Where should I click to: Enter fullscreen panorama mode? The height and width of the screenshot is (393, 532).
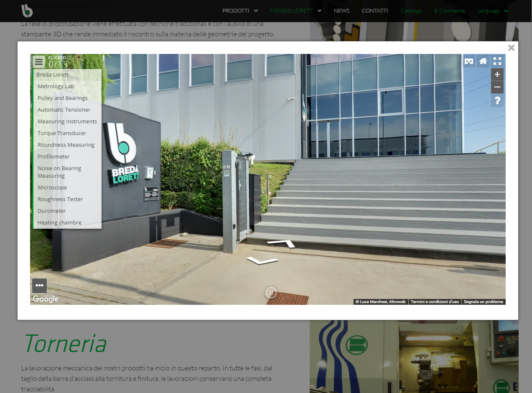(x=497, y=61)
